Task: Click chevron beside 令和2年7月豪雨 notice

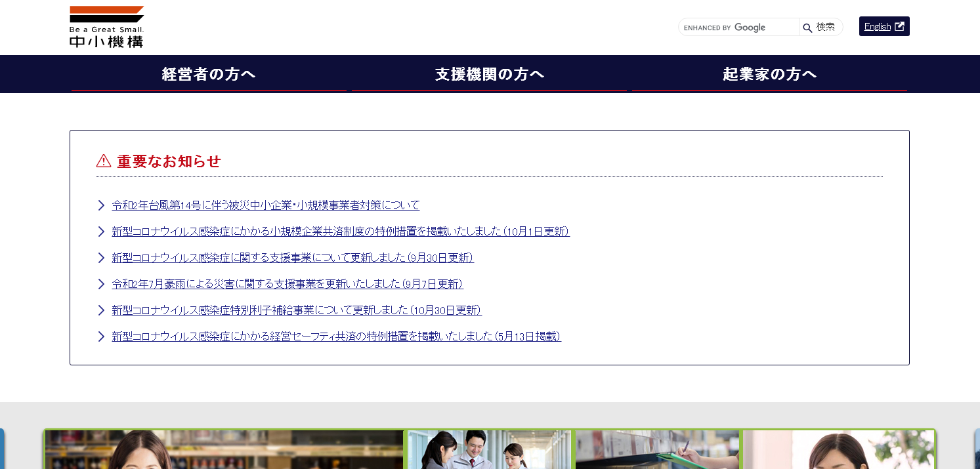Action: point(101,284)
